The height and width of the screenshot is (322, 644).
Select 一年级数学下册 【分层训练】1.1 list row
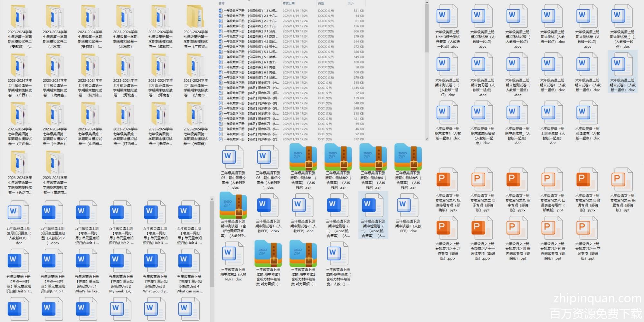coord(248,11)
